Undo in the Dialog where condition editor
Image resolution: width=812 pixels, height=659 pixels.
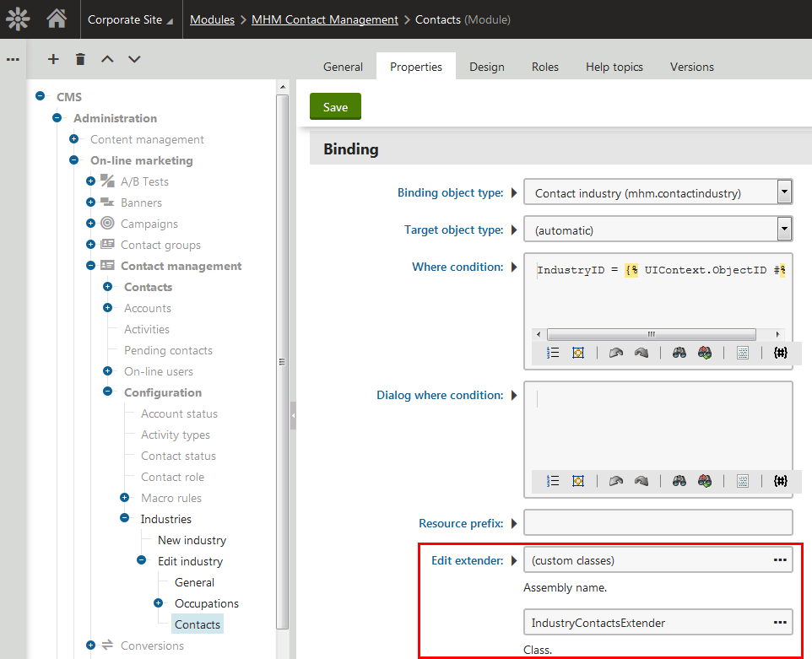point(615,481)
